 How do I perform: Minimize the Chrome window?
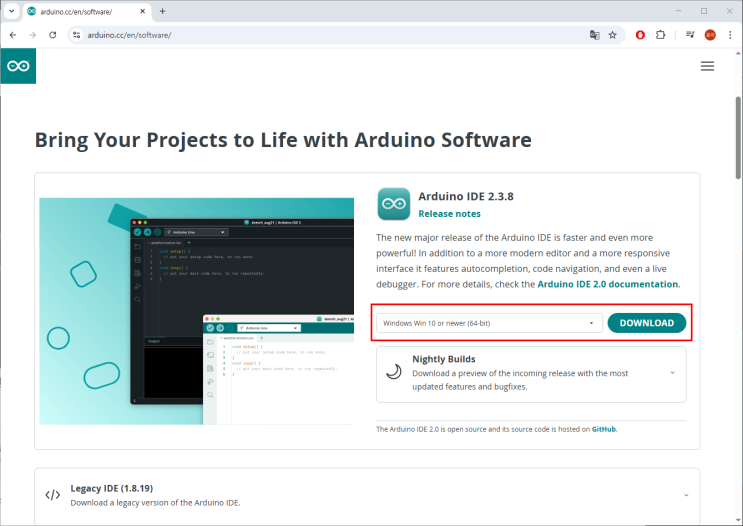[x=678, y=11]
